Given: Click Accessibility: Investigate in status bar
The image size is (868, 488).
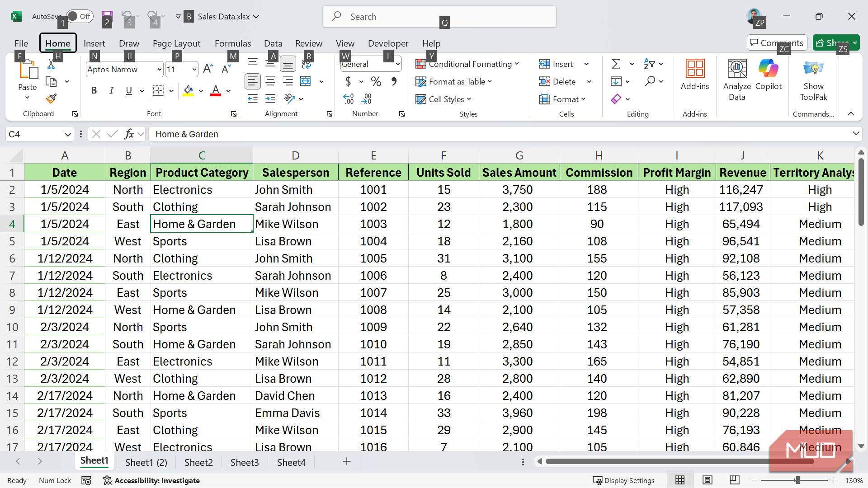Looking at the screenshot, I should tap(151, 480).
